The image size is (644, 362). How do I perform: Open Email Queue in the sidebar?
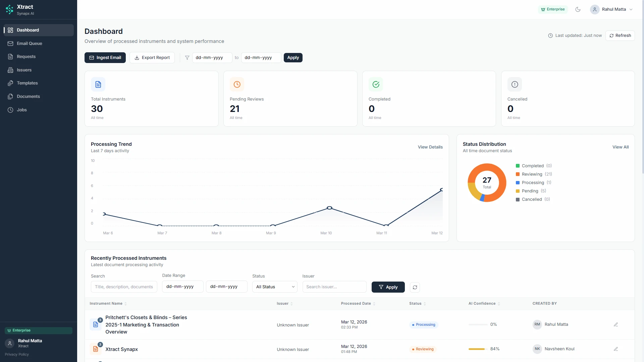30,44
